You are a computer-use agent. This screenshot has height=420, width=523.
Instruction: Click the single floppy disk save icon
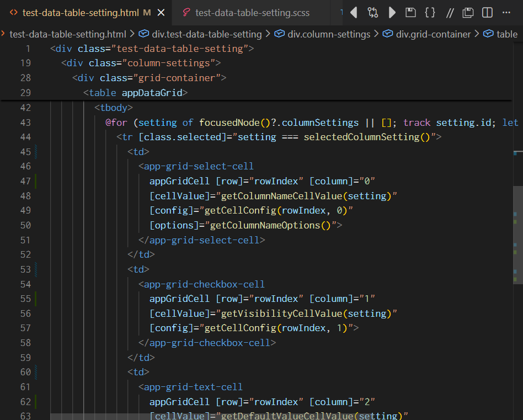point(410,13)
